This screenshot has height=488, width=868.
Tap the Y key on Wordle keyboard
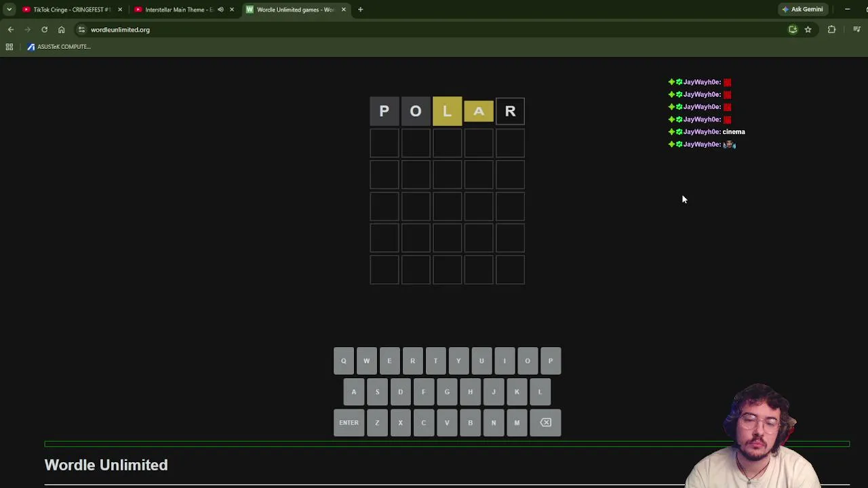[458, 361]
